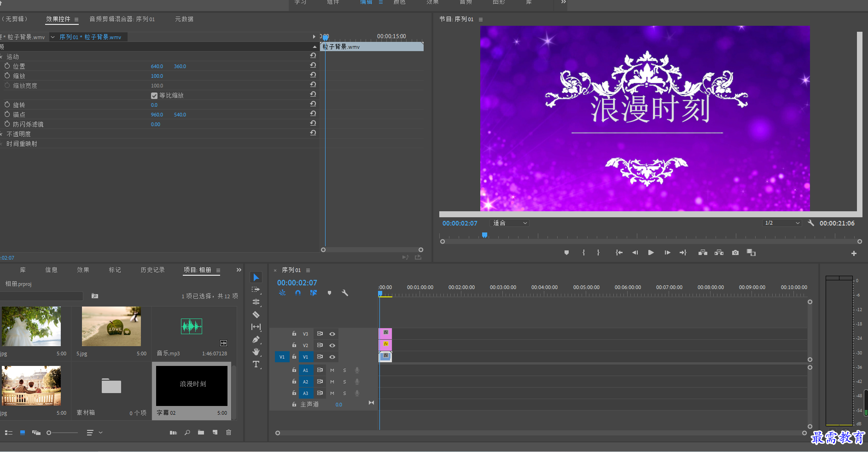This screenshot has height=452, width=868.
Task: Open timeline display settings wrench
Action: point(345,293)
